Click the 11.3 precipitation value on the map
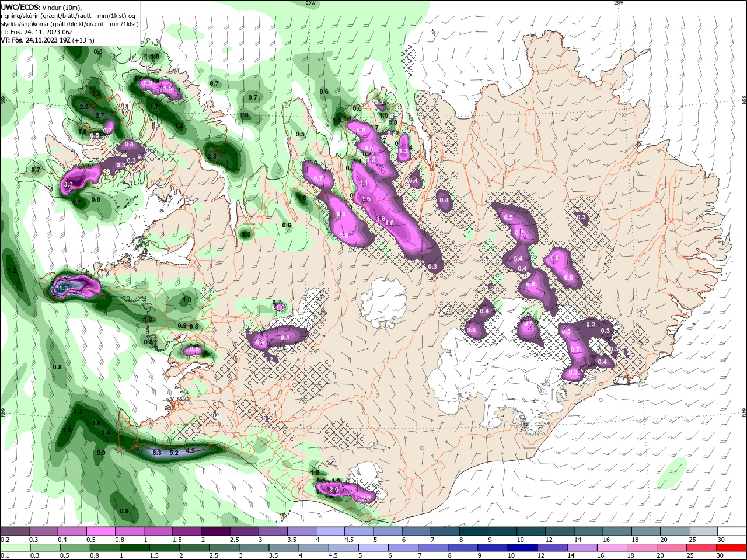This screenshot has height=560, width=747. coord(62,288)
